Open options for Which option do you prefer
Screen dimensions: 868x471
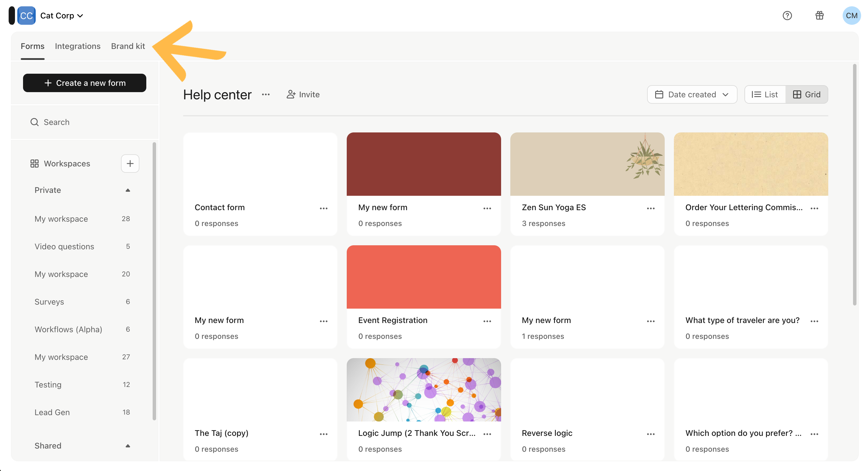(814, 434)
